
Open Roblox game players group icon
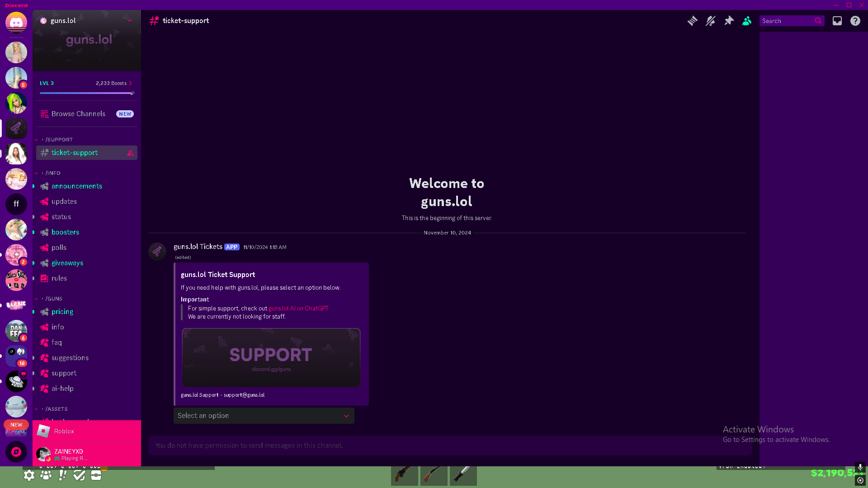tap(46, 475)
